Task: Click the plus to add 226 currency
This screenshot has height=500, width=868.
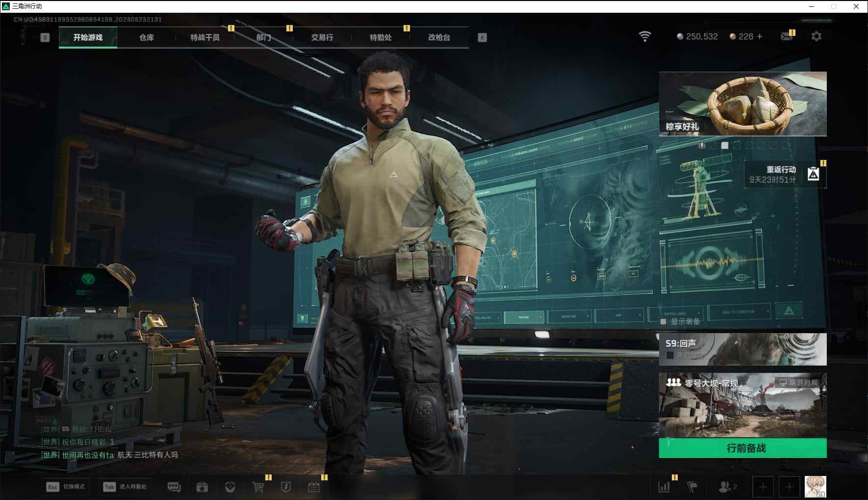Action: pos(760,36)
